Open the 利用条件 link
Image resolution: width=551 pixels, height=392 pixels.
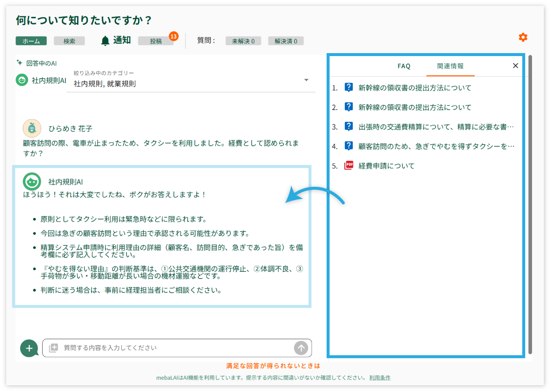pyautogui.click(x=380, y=378)
